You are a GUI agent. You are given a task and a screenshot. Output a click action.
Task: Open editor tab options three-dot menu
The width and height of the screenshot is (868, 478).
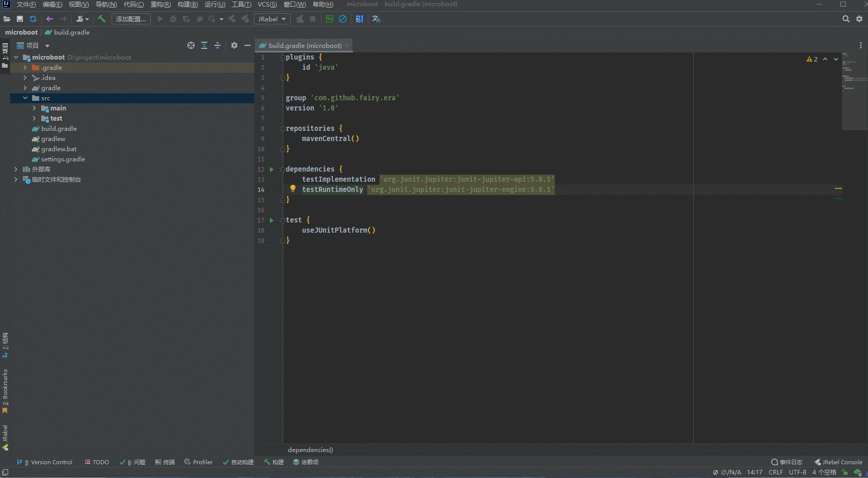(x=861, y=45)
